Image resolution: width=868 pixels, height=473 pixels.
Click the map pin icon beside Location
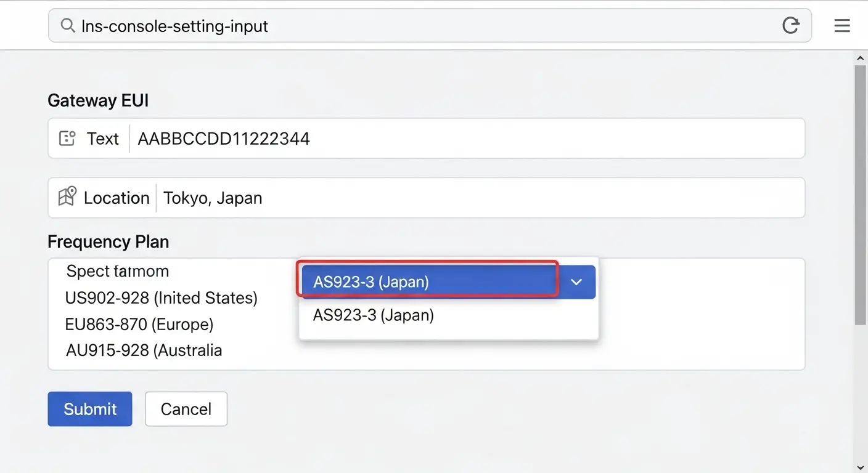point(67,198)
